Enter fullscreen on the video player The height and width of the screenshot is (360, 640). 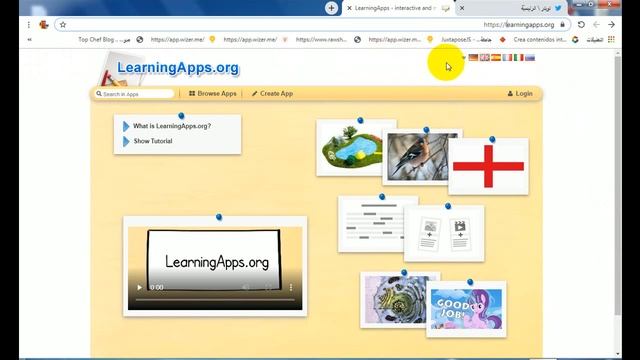point(268,287)
